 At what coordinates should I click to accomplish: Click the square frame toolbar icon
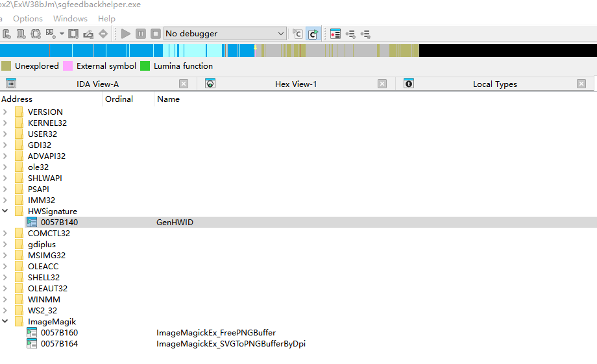click(x=73, y=34)
